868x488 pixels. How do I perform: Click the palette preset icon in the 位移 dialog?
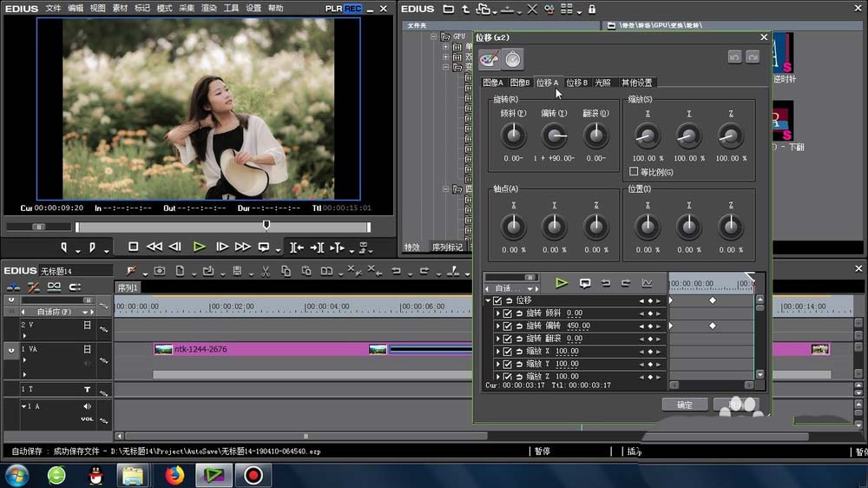[x=490, y=59]
